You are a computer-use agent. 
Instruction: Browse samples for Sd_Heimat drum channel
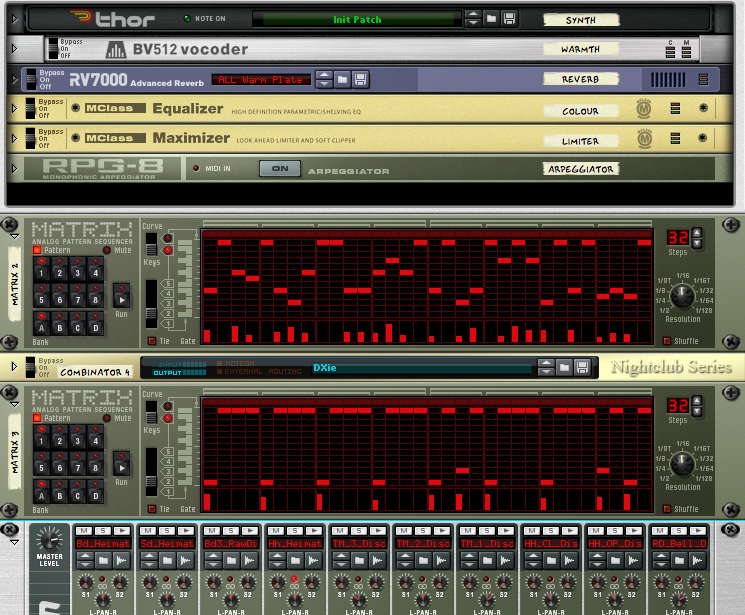pyautogui.click(x=167, y=561)
